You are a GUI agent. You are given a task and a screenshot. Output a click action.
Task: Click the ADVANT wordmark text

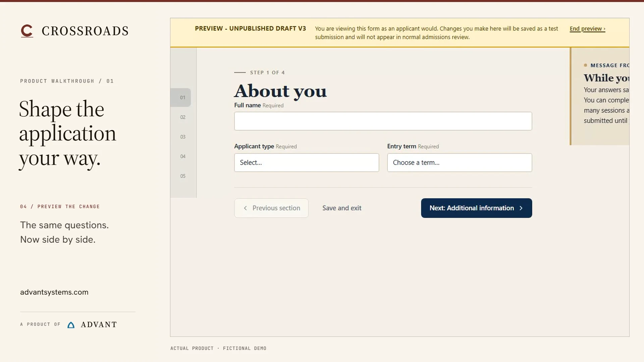[x=99, y=325]
